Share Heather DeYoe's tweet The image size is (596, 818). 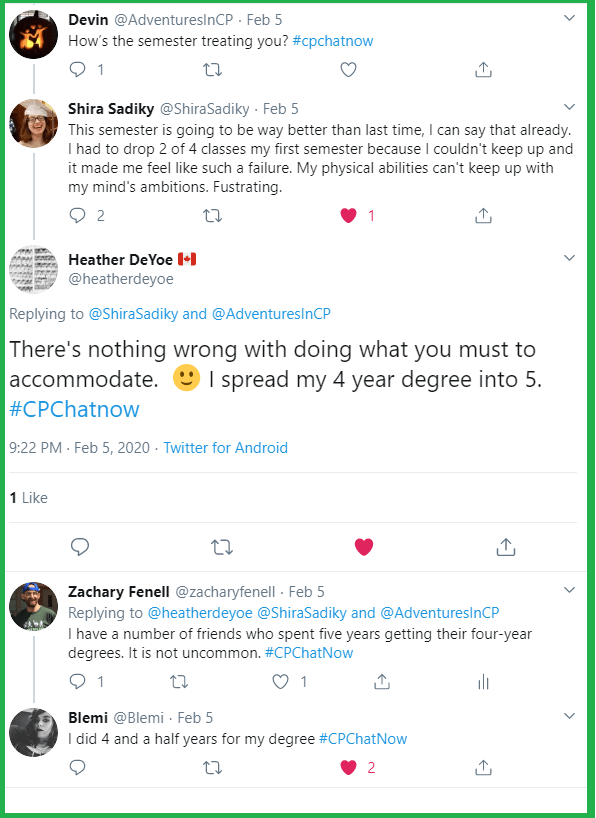pyautogui.click(x=505, y=547)
